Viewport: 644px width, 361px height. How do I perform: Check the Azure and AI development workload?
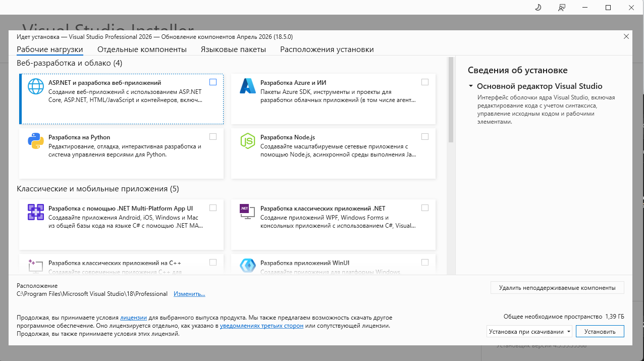point(425,82)
